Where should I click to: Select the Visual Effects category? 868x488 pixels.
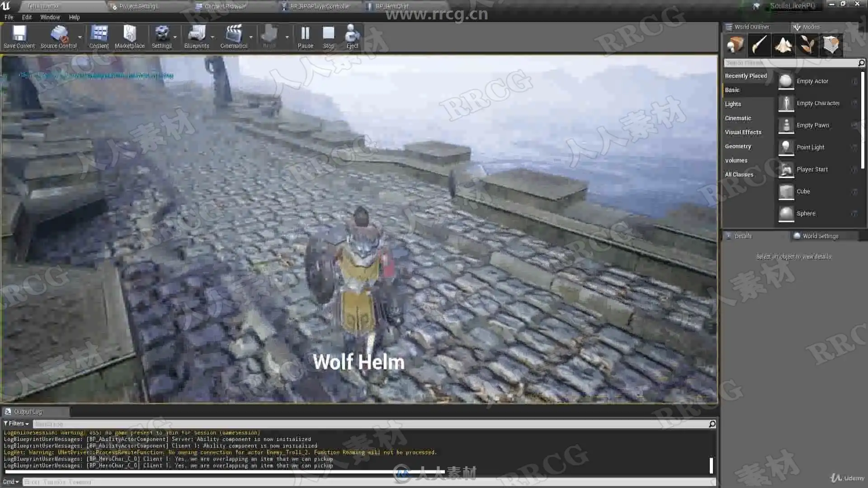click(x=743, y=132)
